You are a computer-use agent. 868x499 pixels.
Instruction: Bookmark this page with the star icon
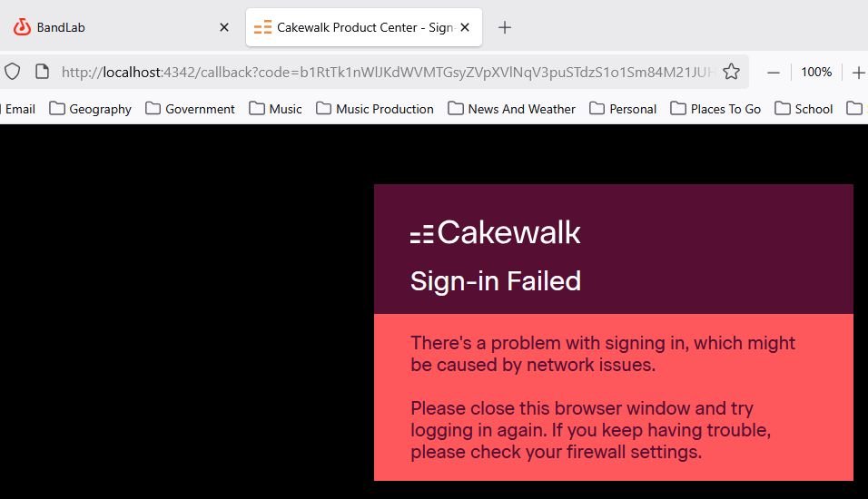coord(731,72)
